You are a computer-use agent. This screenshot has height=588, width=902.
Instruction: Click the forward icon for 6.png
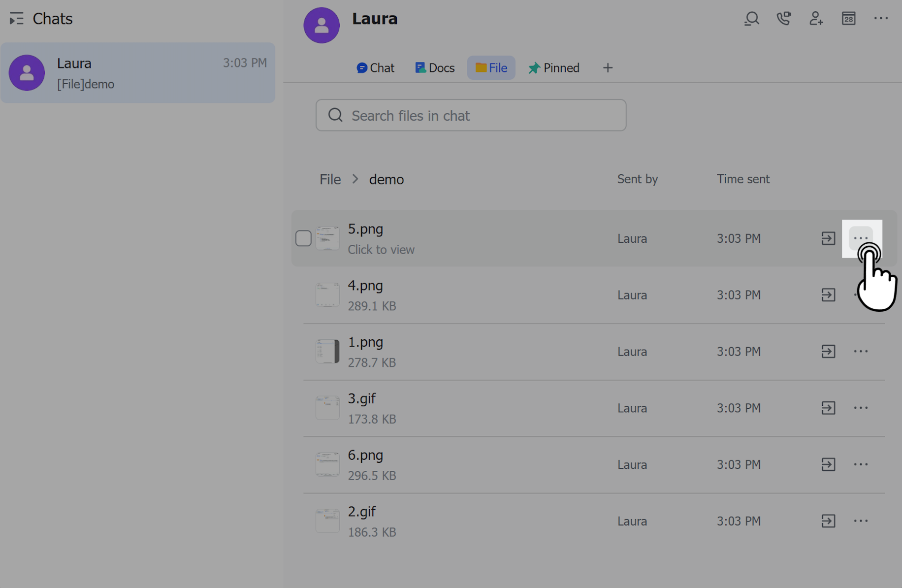828,464
